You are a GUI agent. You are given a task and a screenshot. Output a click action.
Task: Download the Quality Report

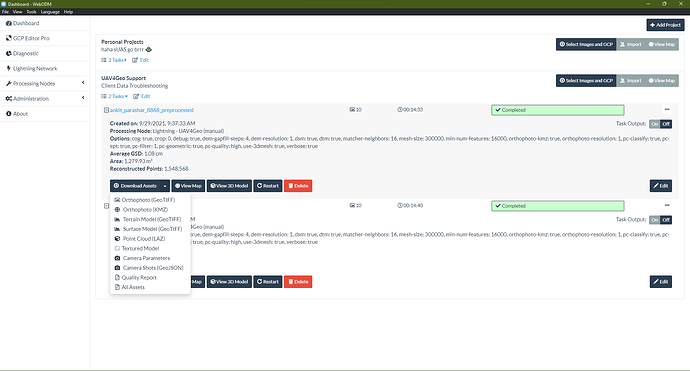[150, 277]
